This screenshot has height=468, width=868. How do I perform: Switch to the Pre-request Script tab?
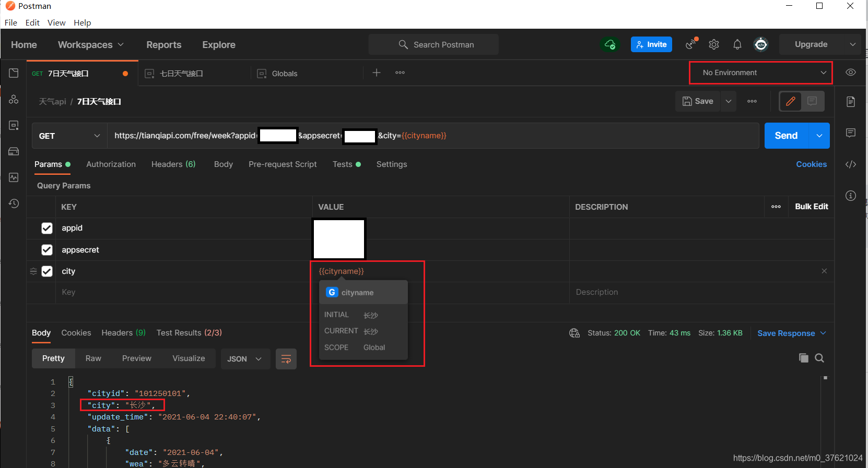(x=283, y=164)
